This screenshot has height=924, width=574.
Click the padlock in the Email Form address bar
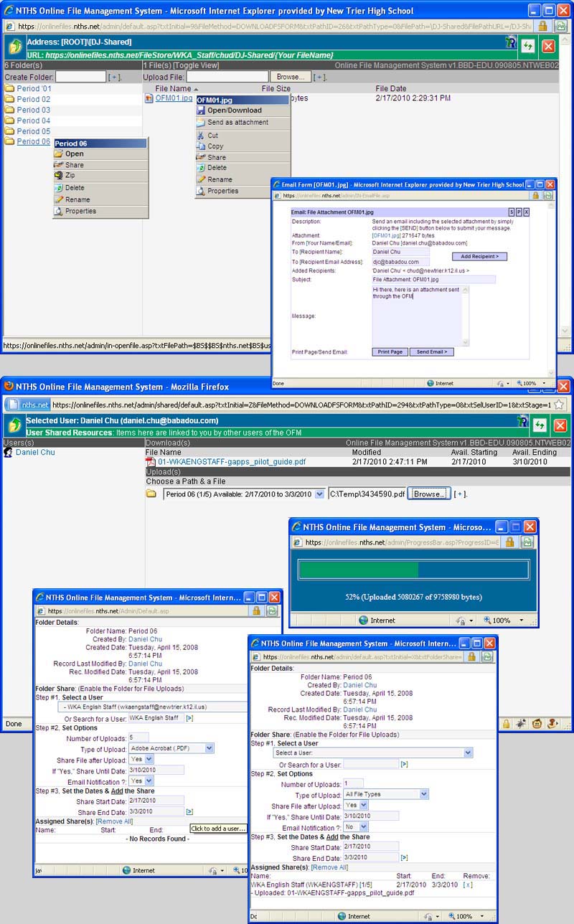click(535, 195)
